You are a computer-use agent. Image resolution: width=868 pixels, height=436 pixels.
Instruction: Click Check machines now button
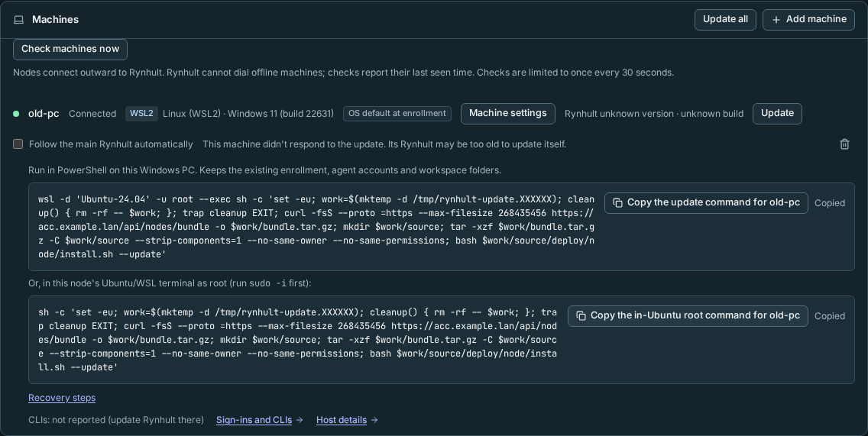[70, 49]
